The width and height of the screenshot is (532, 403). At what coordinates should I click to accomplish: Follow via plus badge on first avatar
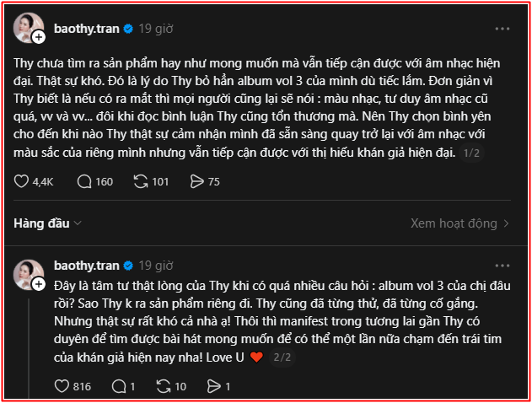[39, 38]
